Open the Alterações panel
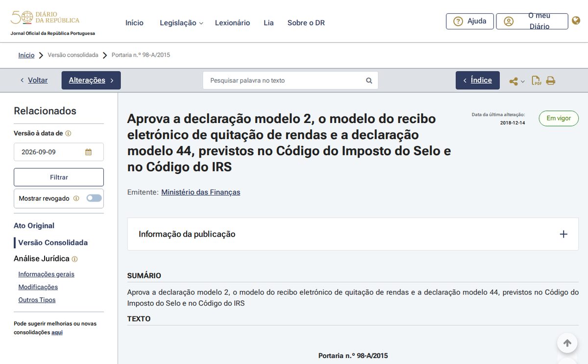588x364 pixels. [x=91, y=80]
